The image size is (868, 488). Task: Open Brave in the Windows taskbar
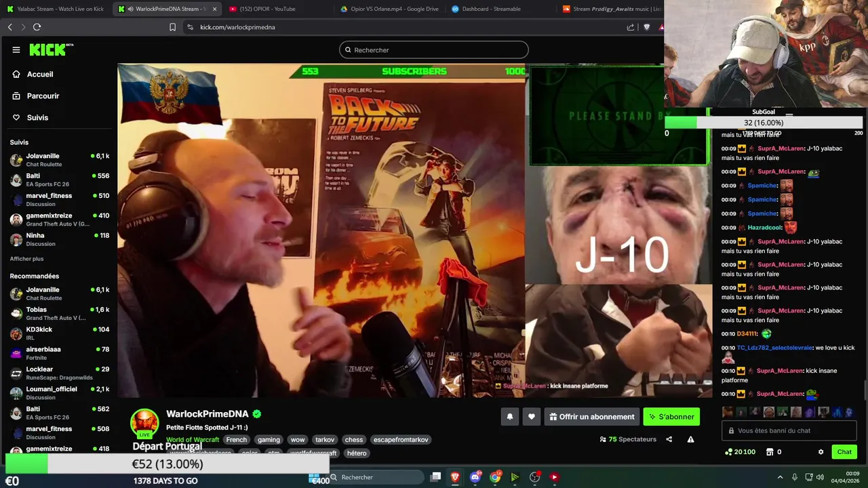(x=455, y=477)
